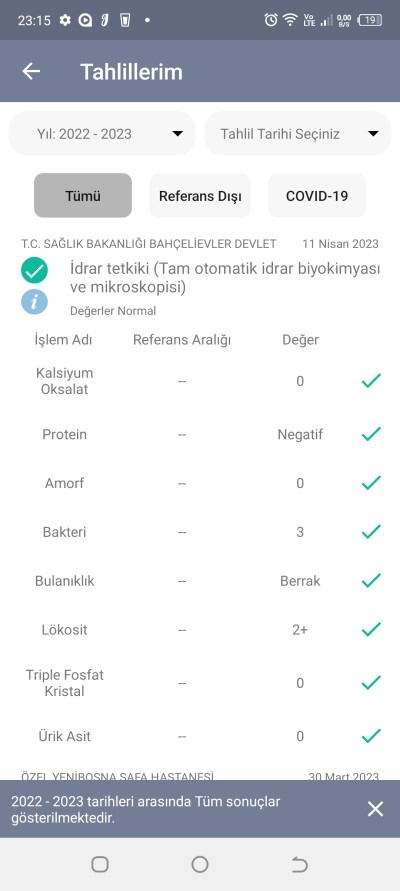Tap the Android Home circle button

(200, 864)
